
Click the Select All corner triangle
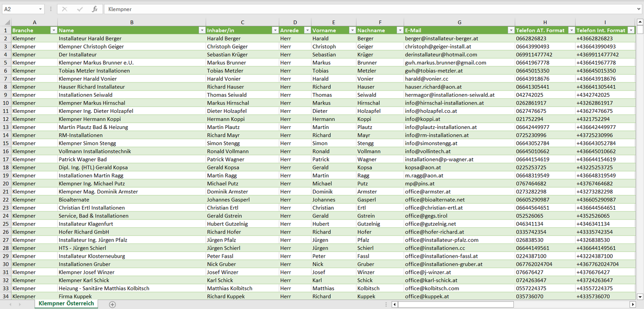pyautogui.click(x=7, y=22)
